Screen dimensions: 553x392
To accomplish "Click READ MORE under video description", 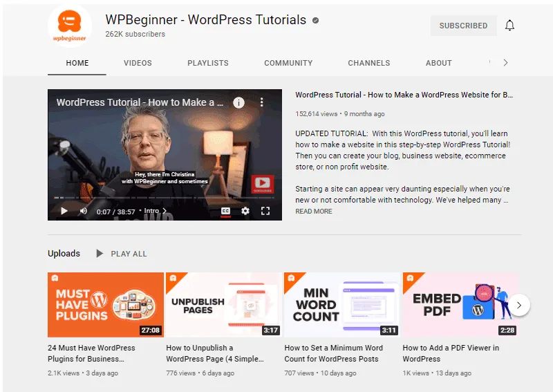I will [x=314, y=212].
